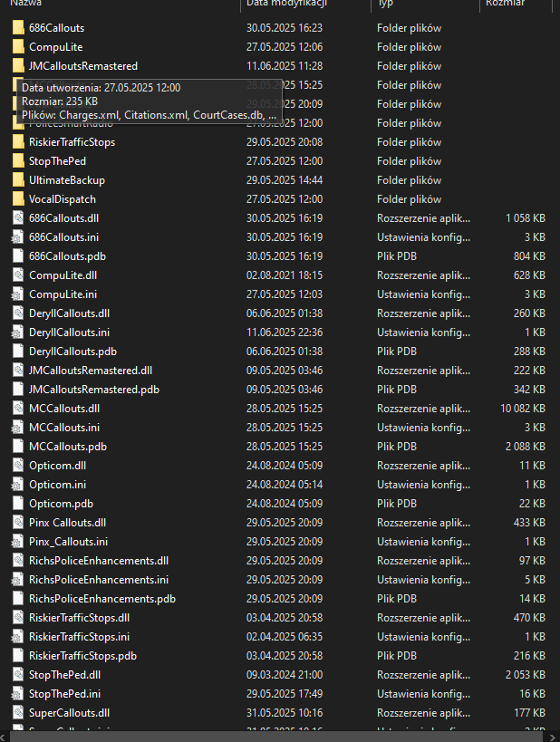Click the Opticom.pdb file icon

(x=17, y=504)
